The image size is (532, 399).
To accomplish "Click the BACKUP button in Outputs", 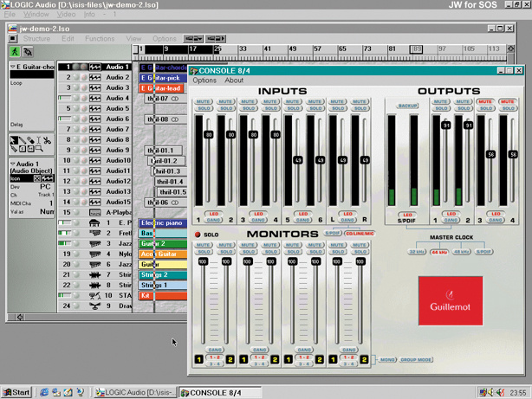I will (x=407, y=106).
